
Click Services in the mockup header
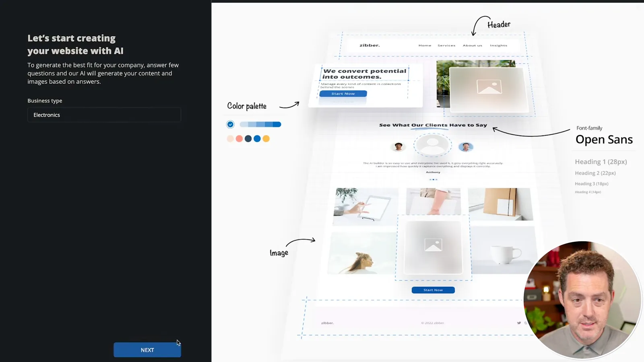tap(446, 45)
